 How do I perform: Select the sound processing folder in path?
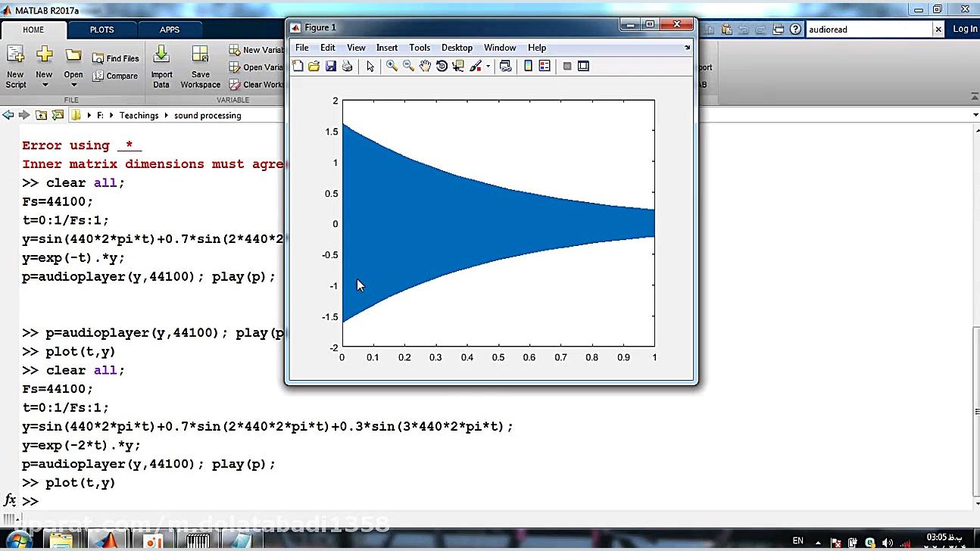click(208, 116)
